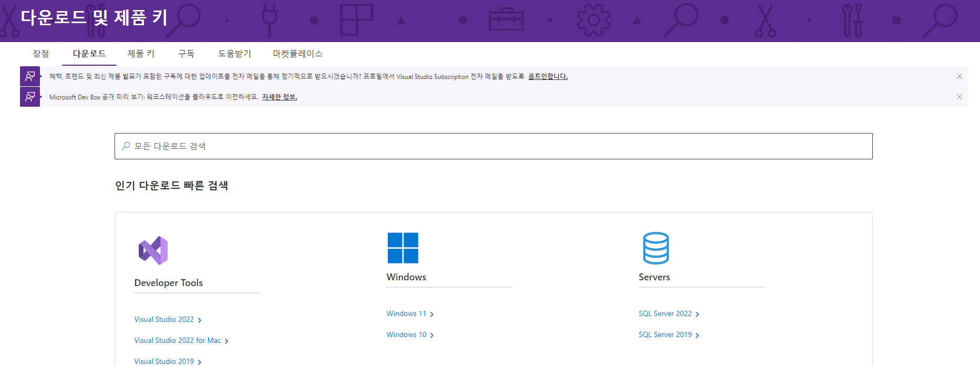Click the Servers database icon
The height and width of the screenshot is (366, 980).
tap(656, 248)
